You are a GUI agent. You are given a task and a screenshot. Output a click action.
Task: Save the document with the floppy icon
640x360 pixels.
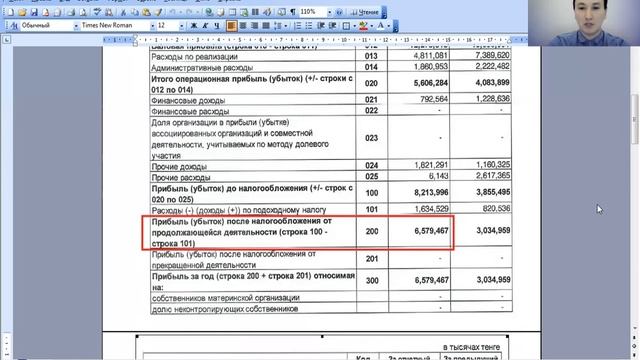pyautogui.click(x=34, y=12)
